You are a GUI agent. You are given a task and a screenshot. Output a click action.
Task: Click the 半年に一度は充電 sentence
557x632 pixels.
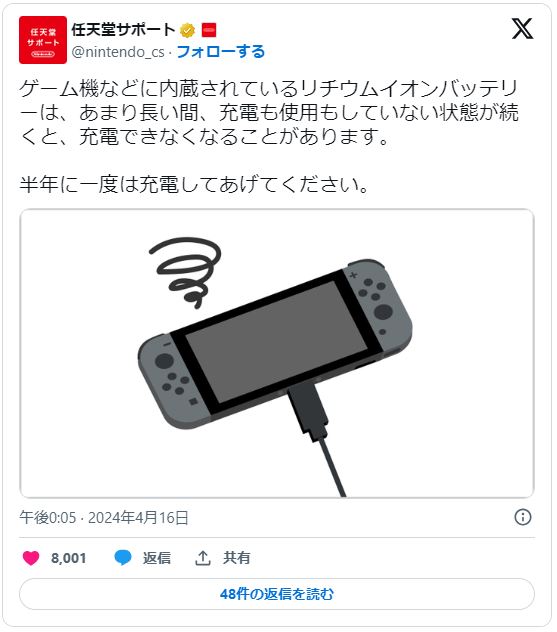pos(193,185)
